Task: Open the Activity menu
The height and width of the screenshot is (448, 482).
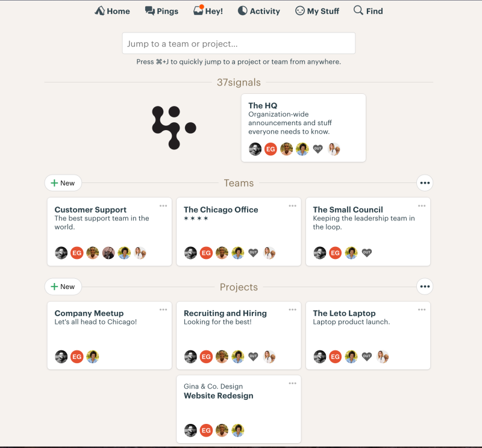Action: click(259, 11)
